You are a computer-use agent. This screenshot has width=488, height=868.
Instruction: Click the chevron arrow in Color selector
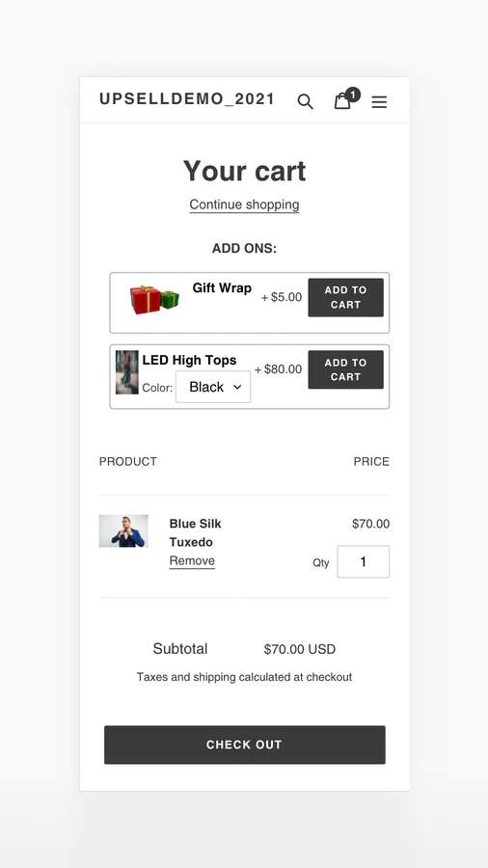237,387
